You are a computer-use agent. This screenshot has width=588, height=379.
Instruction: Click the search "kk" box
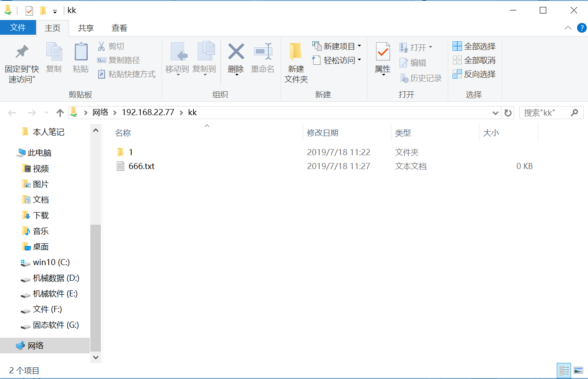(x=551, y=113)
